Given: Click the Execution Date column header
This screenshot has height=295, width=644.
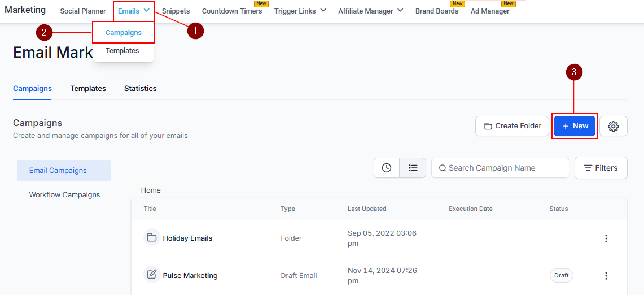Looking at the screenshot, I should (471, 209).
